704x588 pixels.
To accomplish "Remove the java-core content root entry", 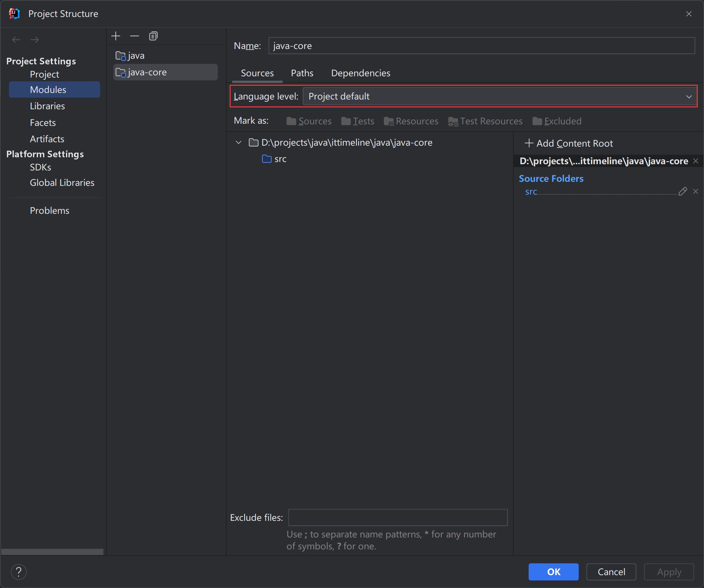I will coord(696,161).
